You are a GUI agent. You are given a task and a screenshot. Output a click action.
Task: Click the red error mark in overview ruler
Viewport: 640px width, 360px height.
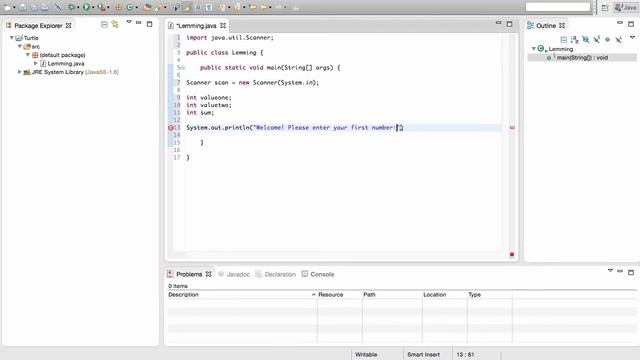pos(512,128)
